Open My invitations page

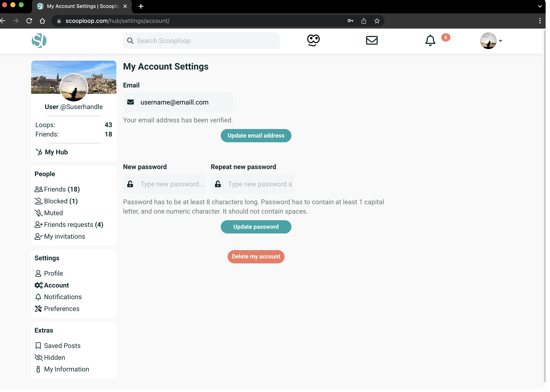60,237
